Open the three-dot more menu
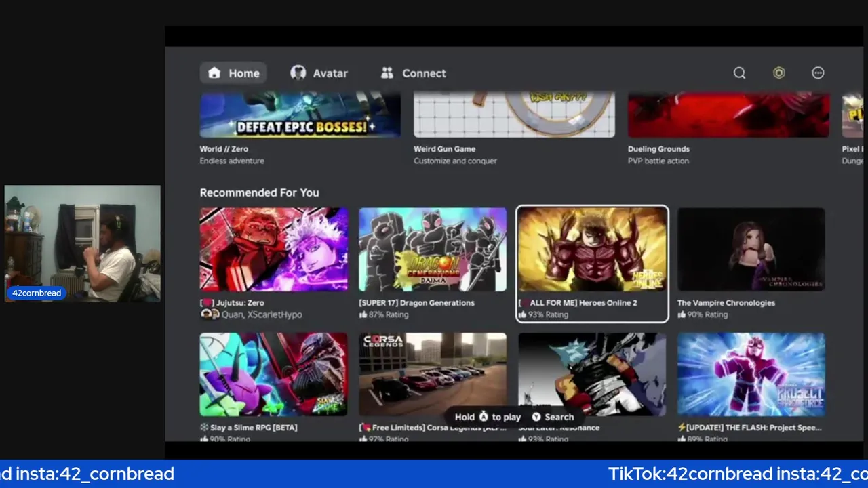 pyautogui.click(x=818, y=73)
